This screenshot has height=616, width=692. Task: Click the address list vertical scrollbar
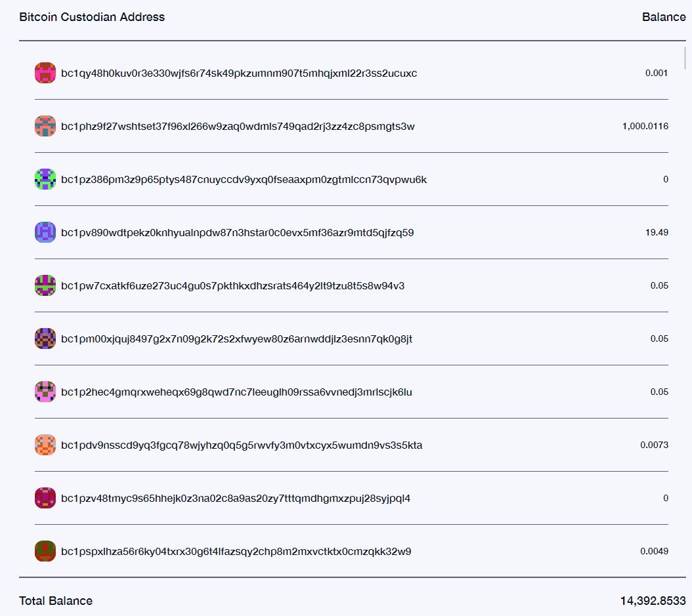pyautogui.click(x=685, y=57)
